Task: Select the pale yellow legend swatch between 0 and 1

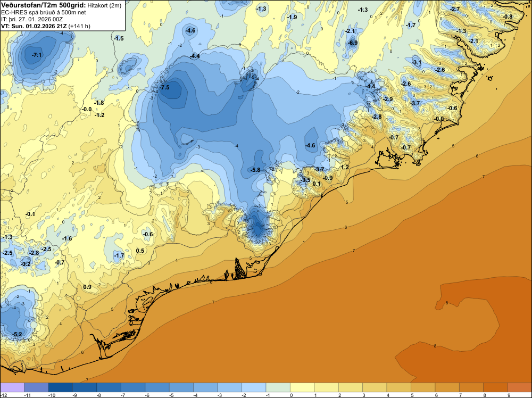Action: click(302, 387)
